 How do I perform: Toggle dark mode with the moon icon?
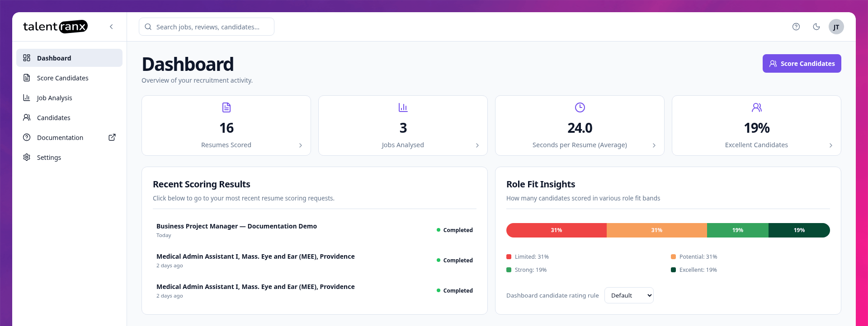coord(816,27)
